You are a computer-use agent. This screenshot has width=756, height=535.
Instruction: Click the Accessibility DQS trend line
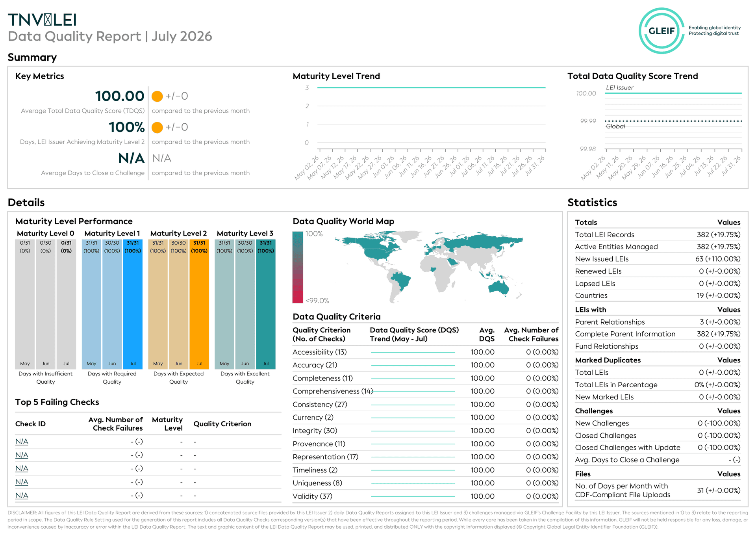point(413,352)
